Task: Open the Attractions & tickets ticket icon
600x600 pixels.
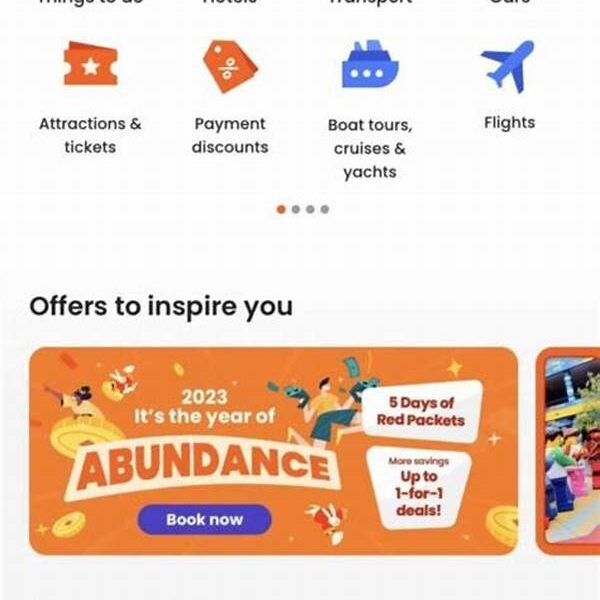Action: 91,64
